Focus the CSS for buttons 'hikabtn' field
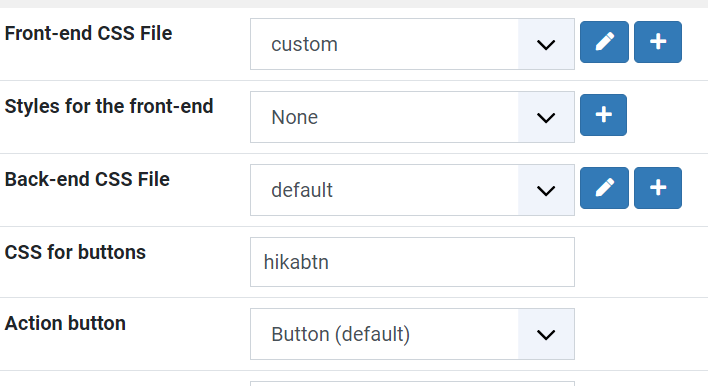708x386 pixels. tap(412, 262)
